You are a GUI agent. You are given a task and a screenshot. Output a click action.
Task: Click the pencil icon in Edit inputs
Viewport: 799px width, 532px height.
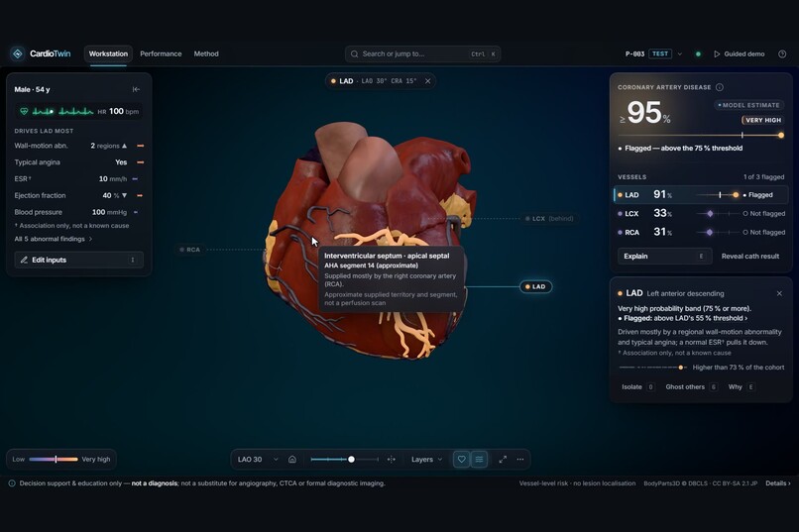pyautogui.click(x=24, y=260)
